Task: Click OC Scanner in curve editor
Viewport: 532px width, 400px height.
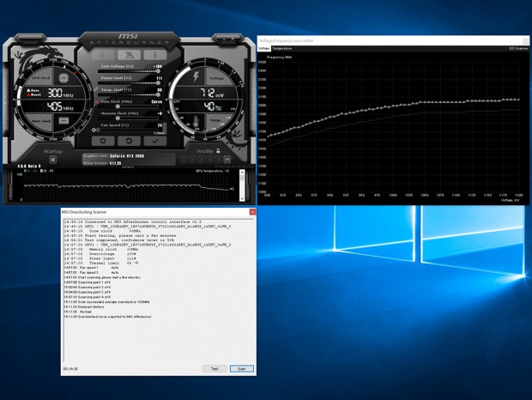Action: pos(518,49)
